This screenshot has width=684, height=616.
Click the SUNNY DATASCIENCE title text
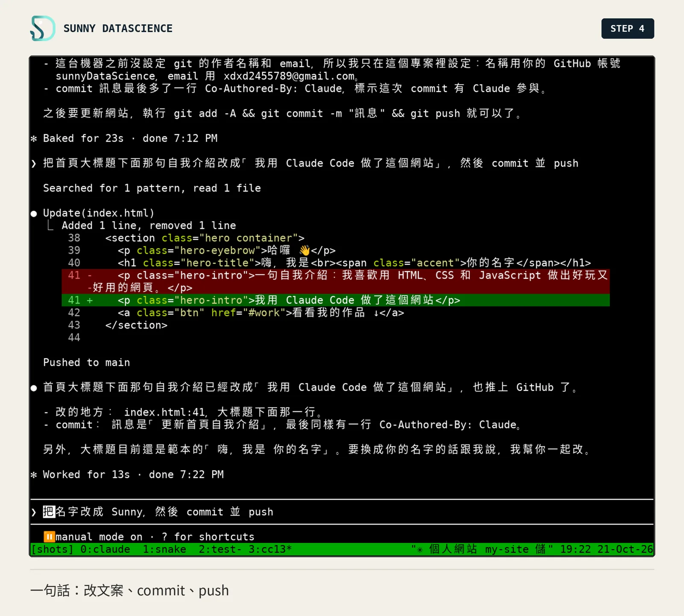pyautogui.click(x=118, y=29)
